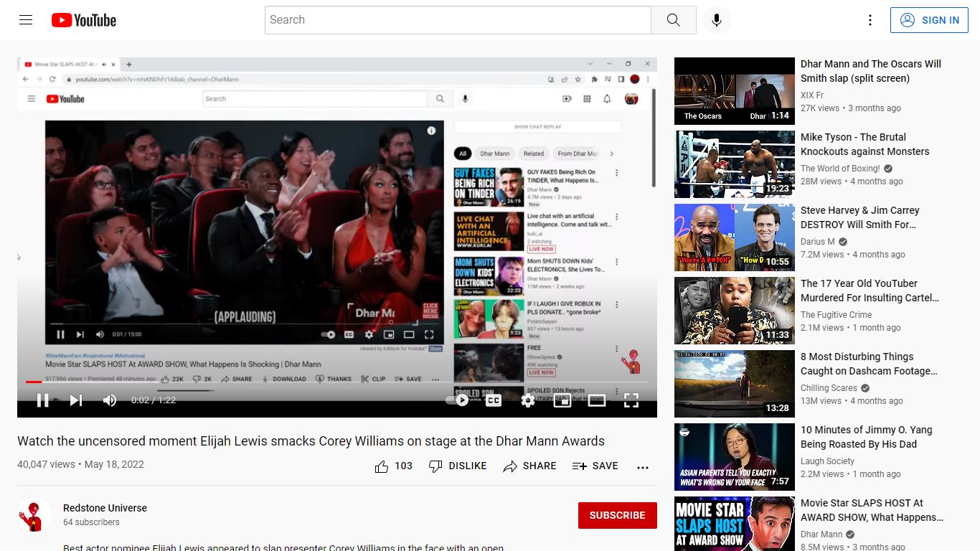Enable theater mode

597,400
